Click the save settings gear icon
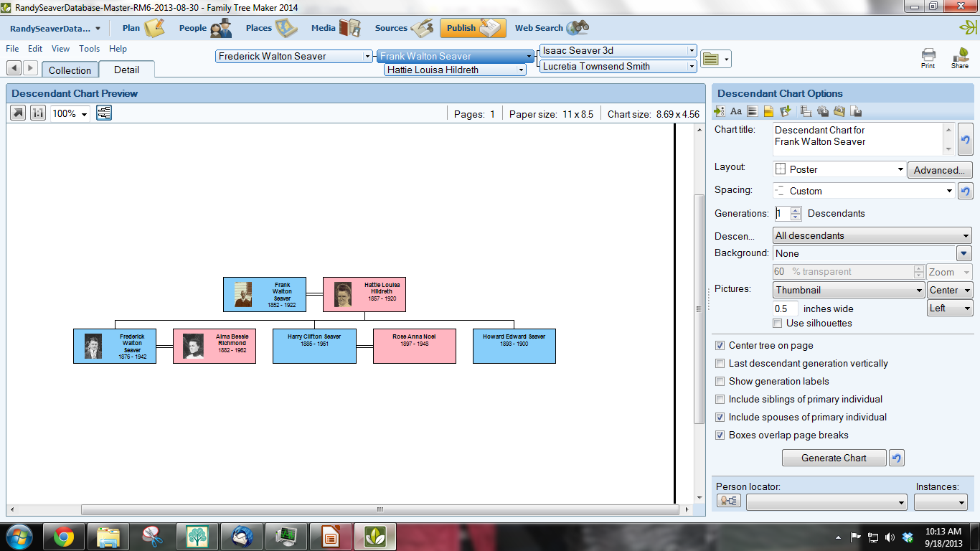980x551 pixels. pyautogui.click(x=822, y=111)
